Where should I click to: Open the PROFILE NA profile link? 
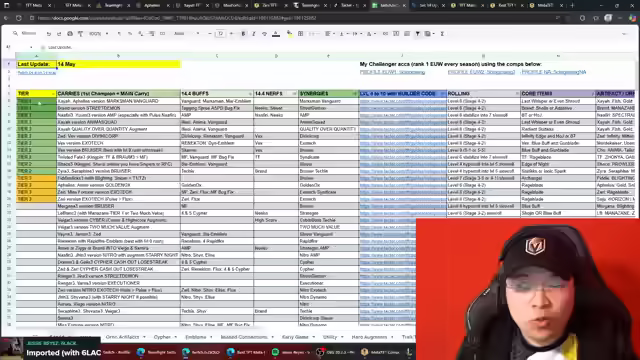point(554,72)
